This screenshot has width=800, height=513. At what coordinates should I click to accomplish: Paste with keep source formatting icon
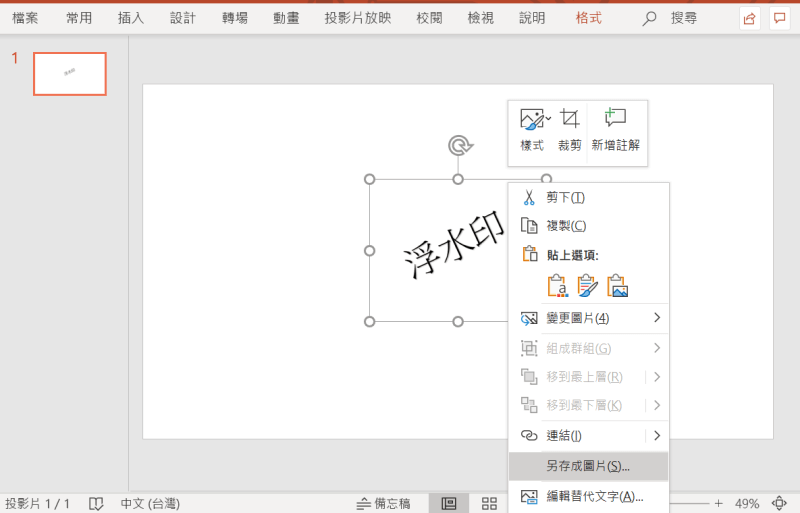tap(587, 285)
